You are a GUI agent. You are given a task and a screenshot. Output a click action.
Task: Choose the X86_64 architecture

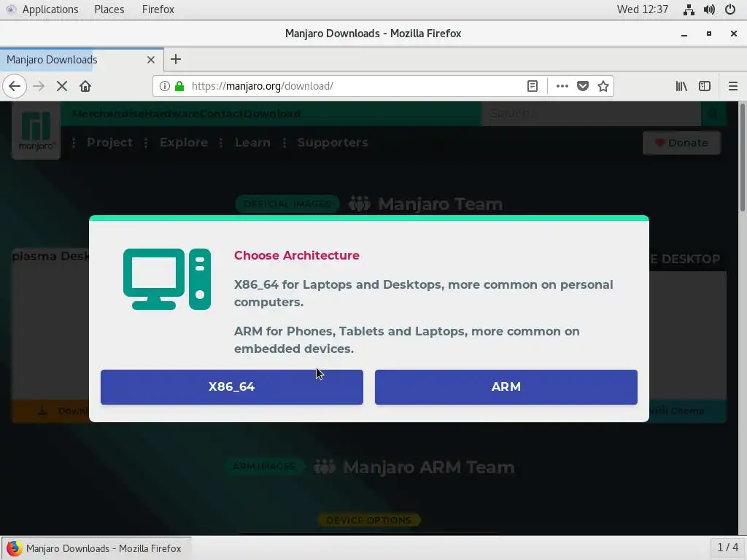pos(231,386)
